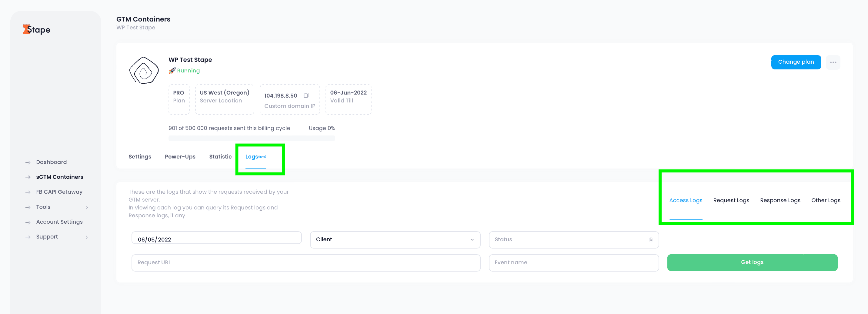Open the three-dots more options menu
Screen dimensions: 868x314
coord(833,62)
